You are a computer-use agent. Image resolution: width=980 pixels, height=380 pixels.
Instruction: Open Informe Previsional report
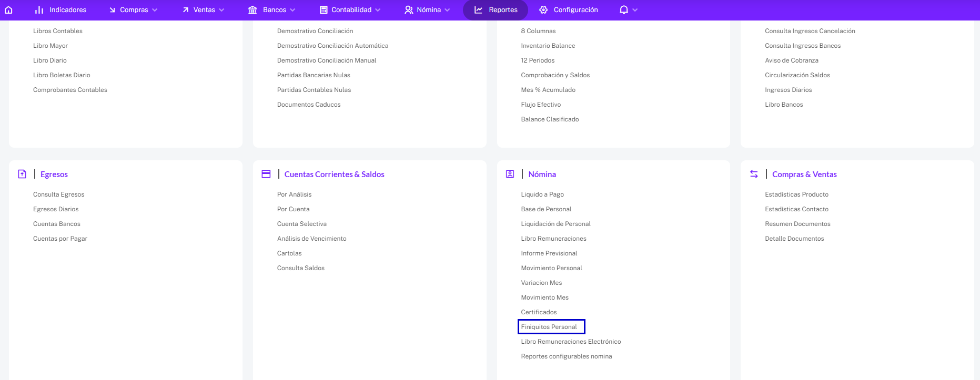[549, 253]
